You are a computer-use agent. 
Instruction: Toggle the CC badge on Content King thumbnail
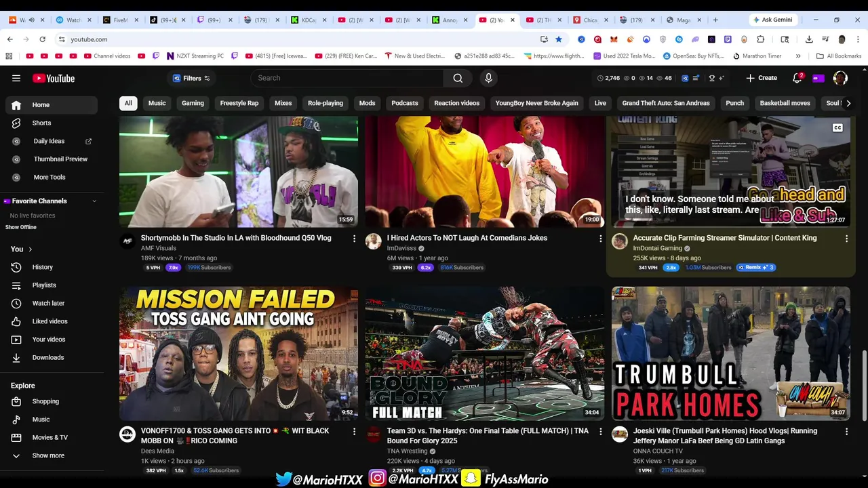pos(837,127)
